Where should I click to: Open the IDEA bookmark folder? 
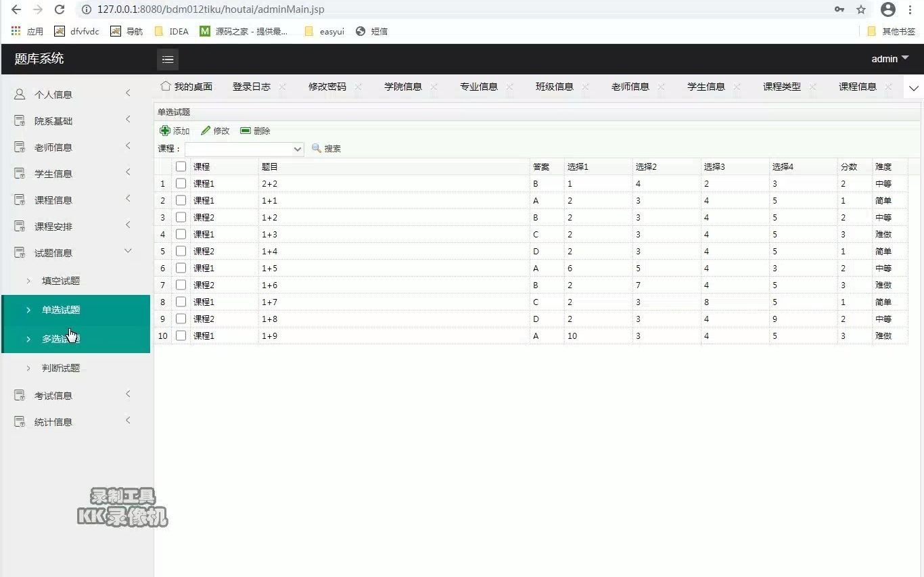[x=172, y=31]
